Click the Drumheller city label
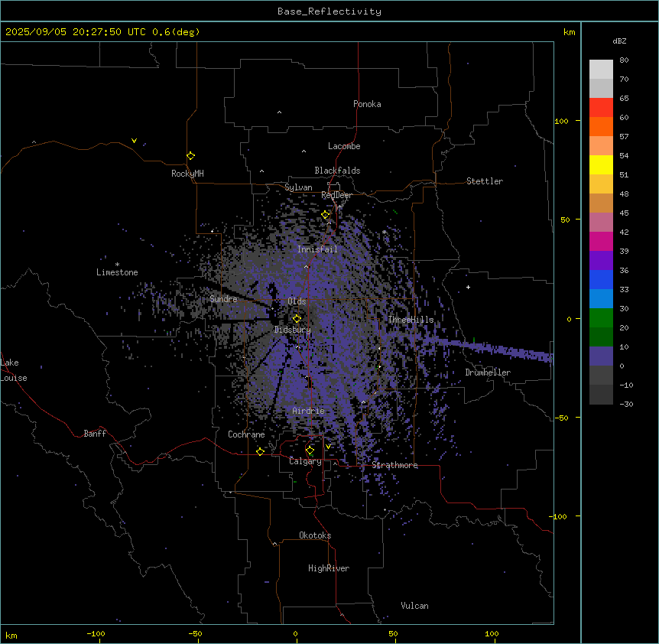Screen dimensions: 659x644 (488, 372)
